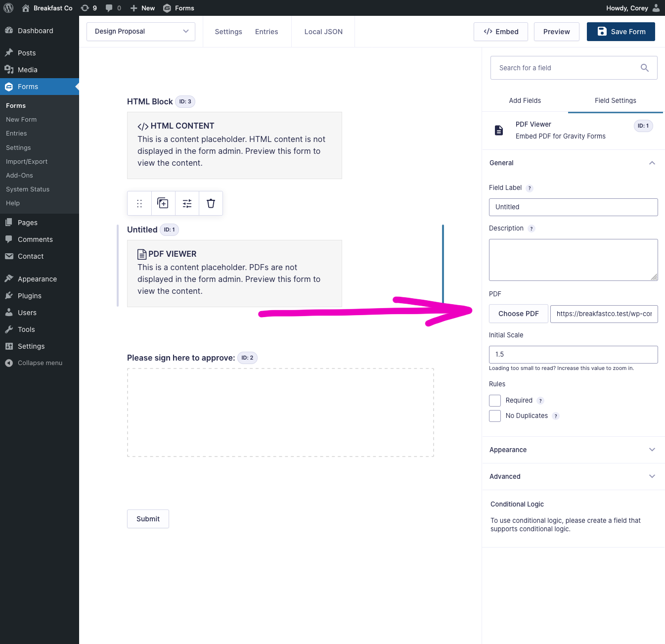Click the Description help icon

tap(532, 229)
